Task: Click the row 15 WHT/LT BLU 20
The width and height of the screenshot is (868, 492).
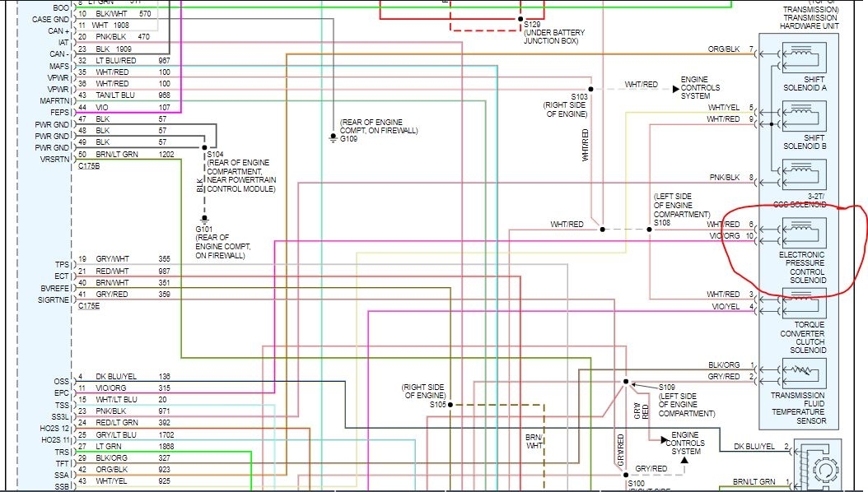Action: [123, 399]
